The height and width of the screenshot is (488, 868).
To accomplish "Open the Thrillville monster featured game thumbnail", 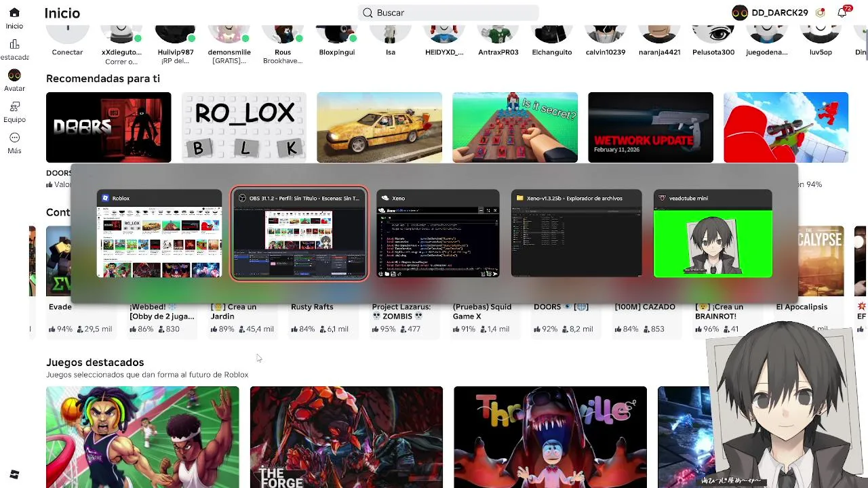I will tap(550, 437).
